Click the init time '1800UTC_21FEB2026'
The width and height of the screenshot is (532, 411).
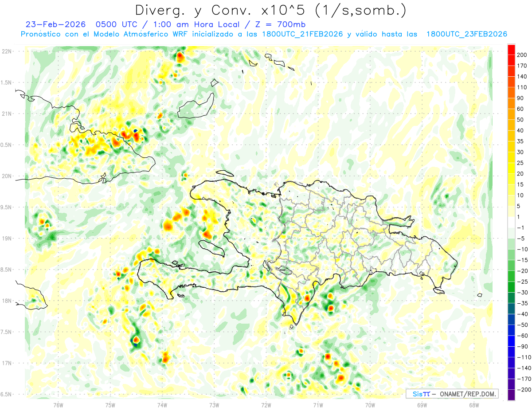point(302,34)
